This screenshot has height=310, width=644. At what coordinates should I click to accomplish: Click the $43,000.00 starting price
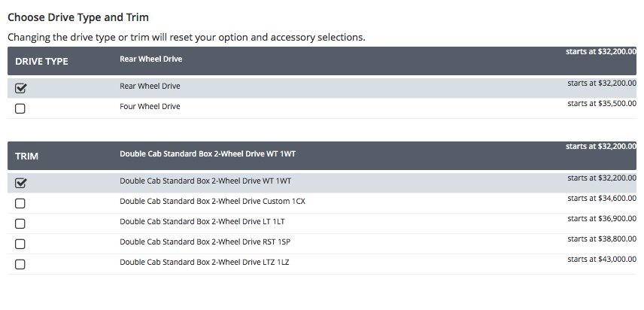[601, 260]
